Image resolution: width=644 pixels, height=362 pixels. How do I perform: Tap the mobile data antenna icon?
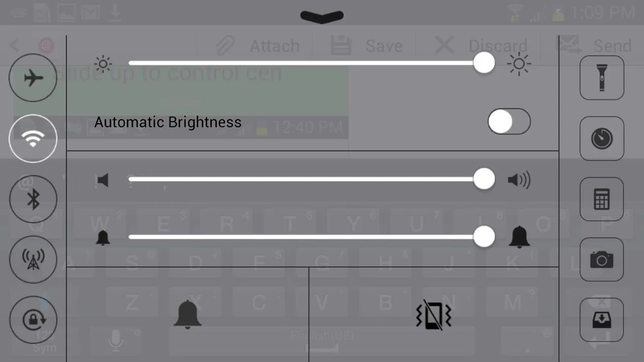[33, 259]
